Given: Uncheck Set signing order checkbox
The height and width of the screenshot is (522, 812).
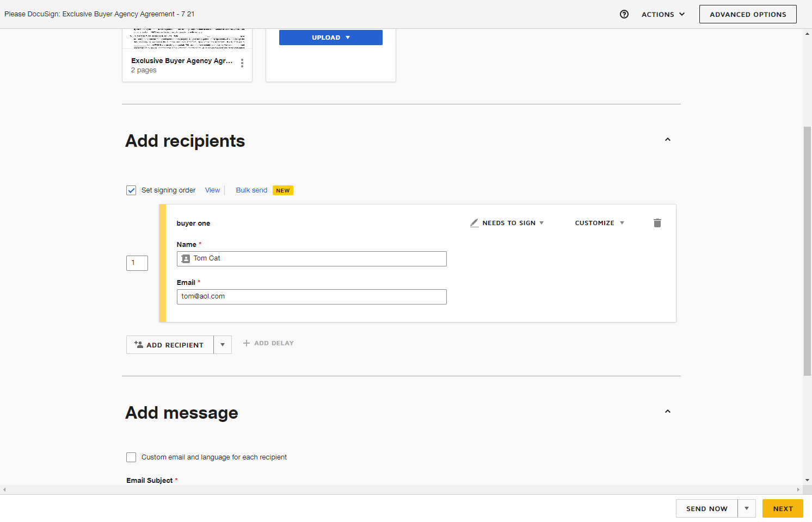Looking at the screenshot, I should [x=131, y=190].
